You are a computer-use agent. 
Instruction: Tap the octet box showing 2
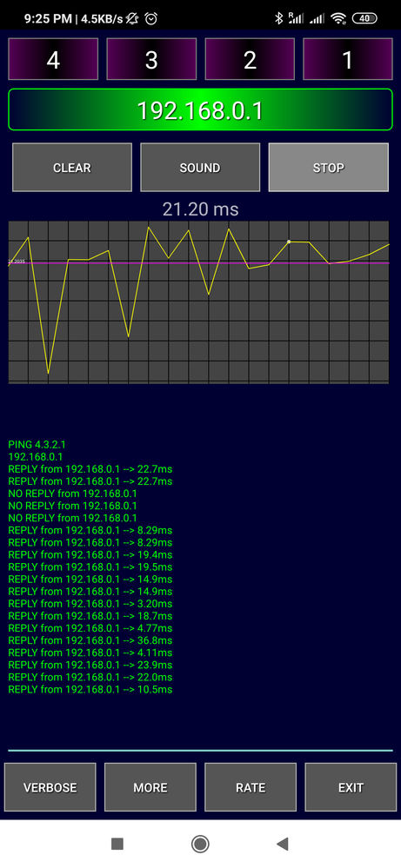click(250, 59)
